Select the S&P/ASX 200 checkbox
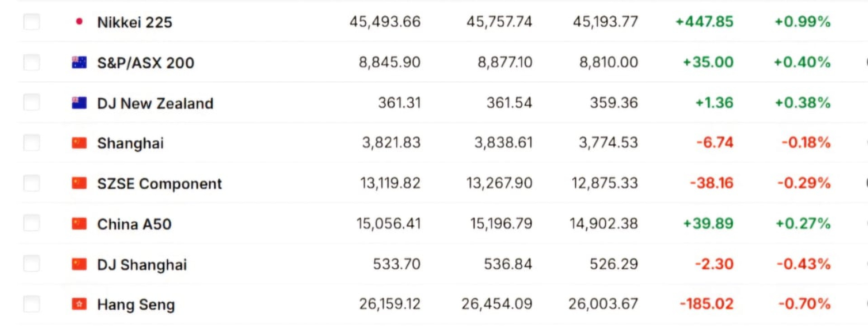The width and height of the screenshot is (868, 333). pos(32,62)
